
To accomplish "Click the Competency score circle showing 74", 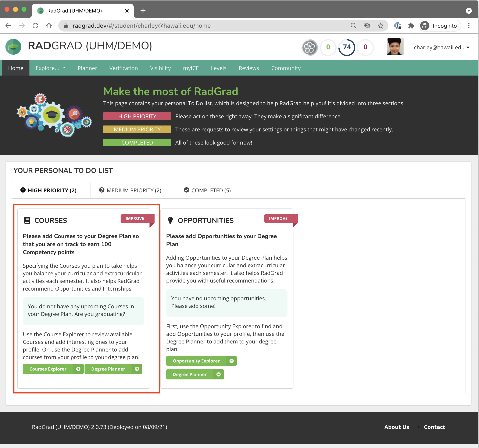I will pos(347,47).
